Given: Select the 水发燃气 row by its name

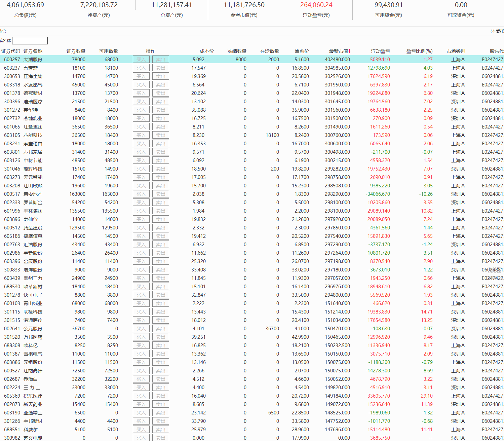Looking at the screenshot, I should point(33,85).
